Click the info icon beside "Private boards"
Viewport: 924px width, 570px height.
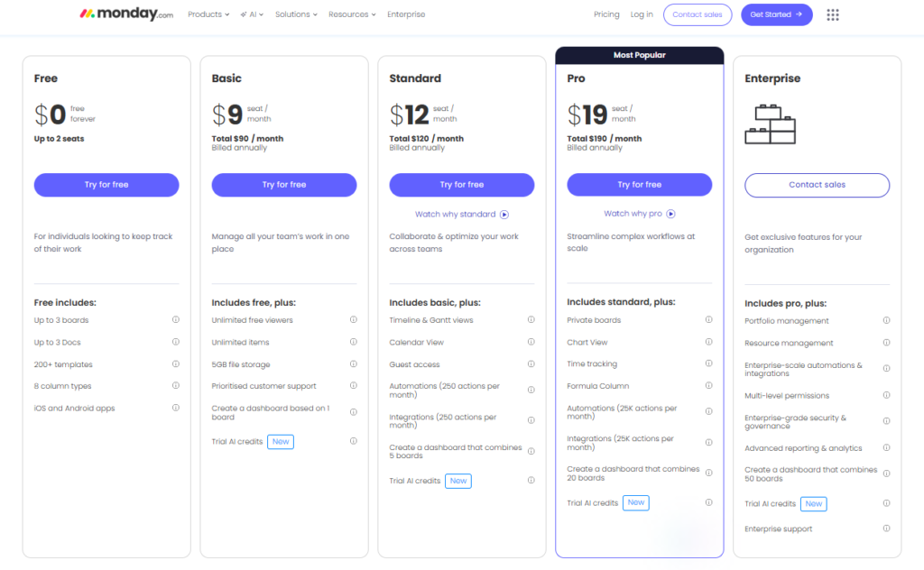tap(709, 320)
